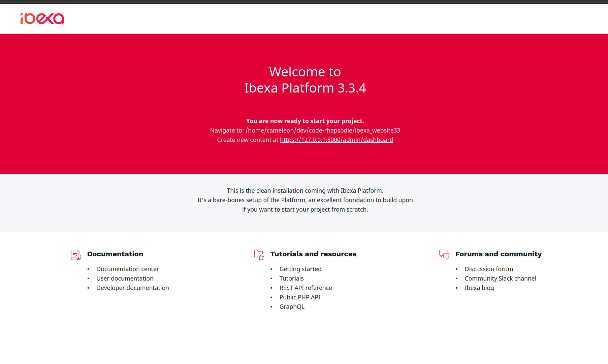Open Developer documentation link
The height and width of the screenshot is (364, 608).
[132, 288]
